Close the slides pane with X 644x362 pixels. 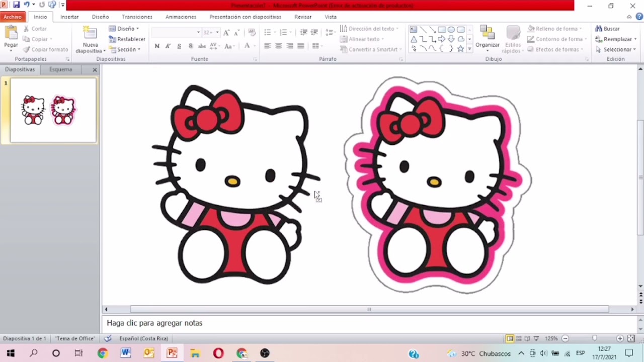click(x=94, y=69)
